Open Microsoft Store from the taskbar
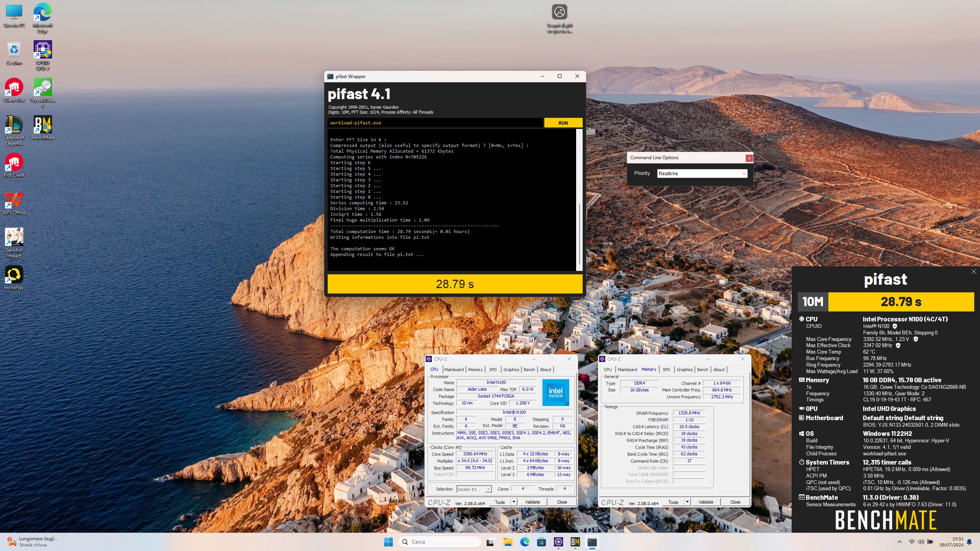Image resolution: width=980 pixels, height=551 pixels. (x=541, y=542)
